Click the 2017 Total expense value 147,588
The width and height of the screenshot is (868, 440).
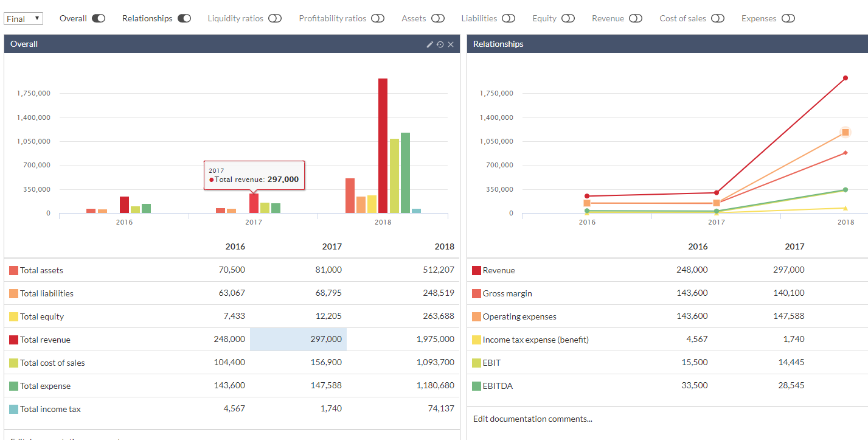(326, 386)
